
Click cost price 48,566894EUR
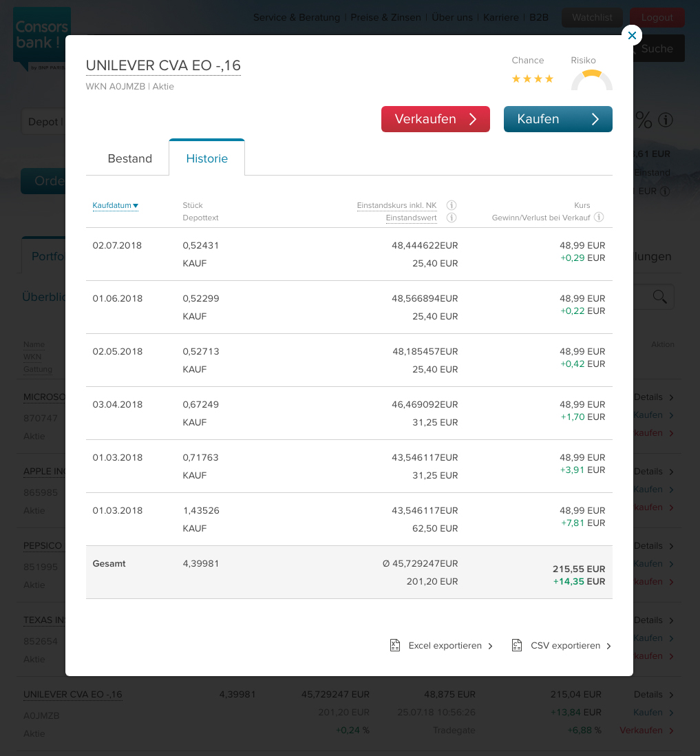click(425, 298)
